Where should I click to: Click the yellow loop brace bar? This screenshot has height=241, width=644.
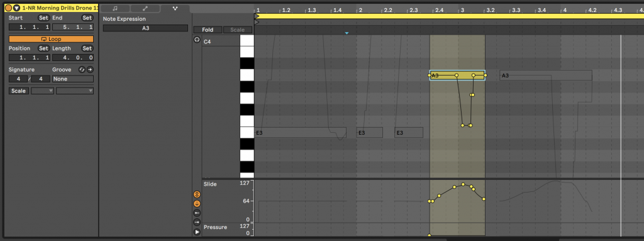449,16
